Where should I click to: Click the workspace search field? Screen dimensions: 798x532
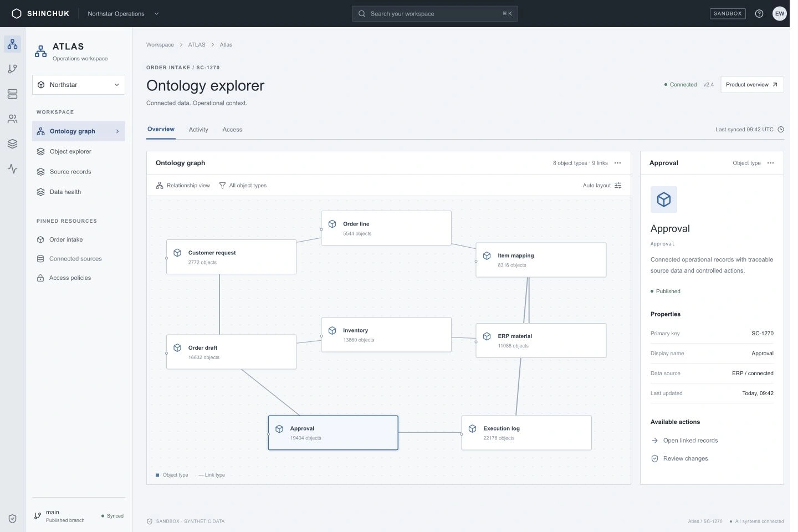[435, 13]
